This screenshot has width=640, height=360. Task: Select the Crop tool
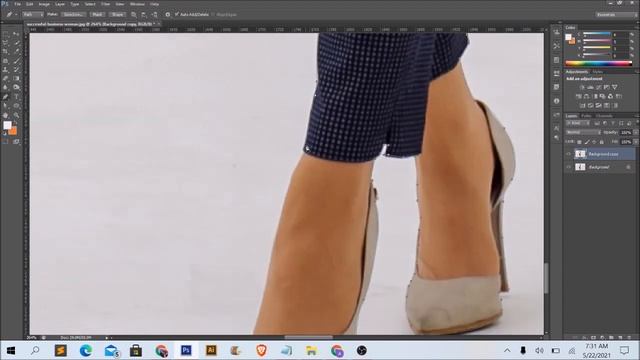5,51
